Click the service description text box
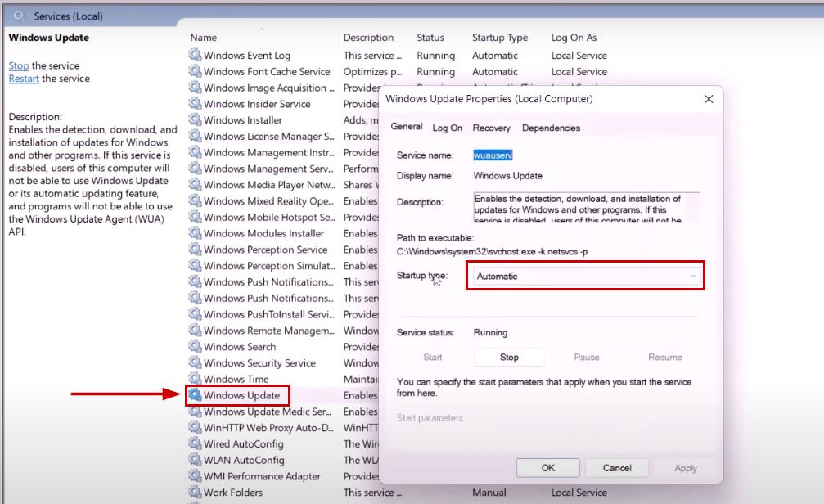The image size is (824, 504). click(587, 207)
